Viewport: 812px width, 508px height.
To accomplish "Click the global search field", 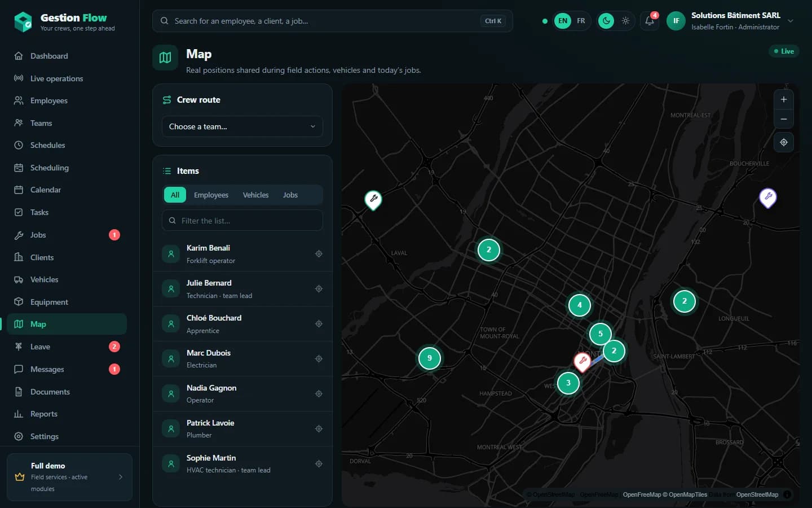I will pos(332,21).
